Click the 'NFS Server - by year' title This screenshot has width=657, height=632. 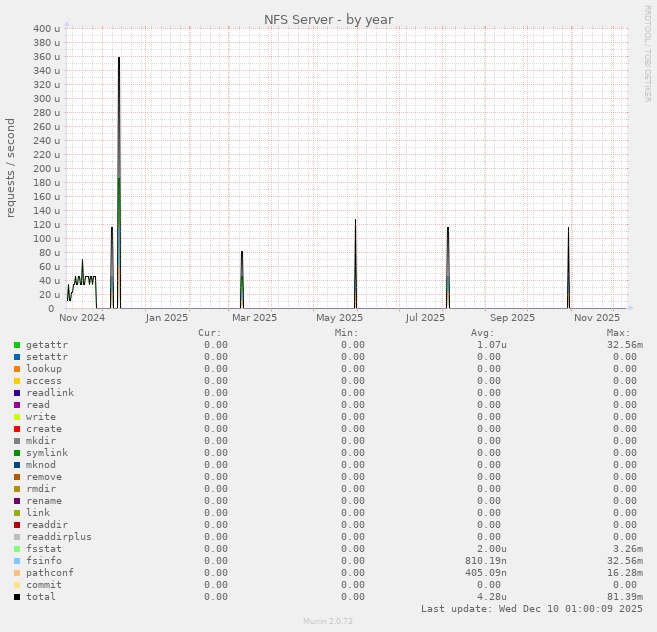tap(328, 20)
